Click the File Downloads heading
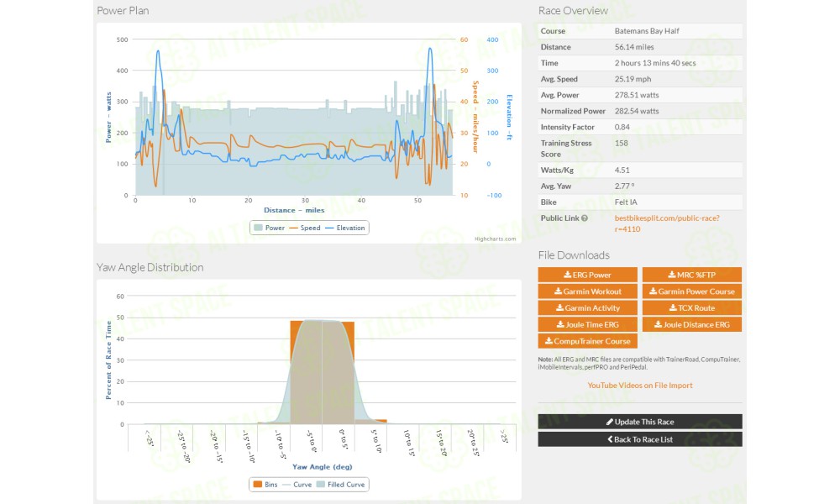This screenshot has width=840, height=504. (x=574, y=255)
